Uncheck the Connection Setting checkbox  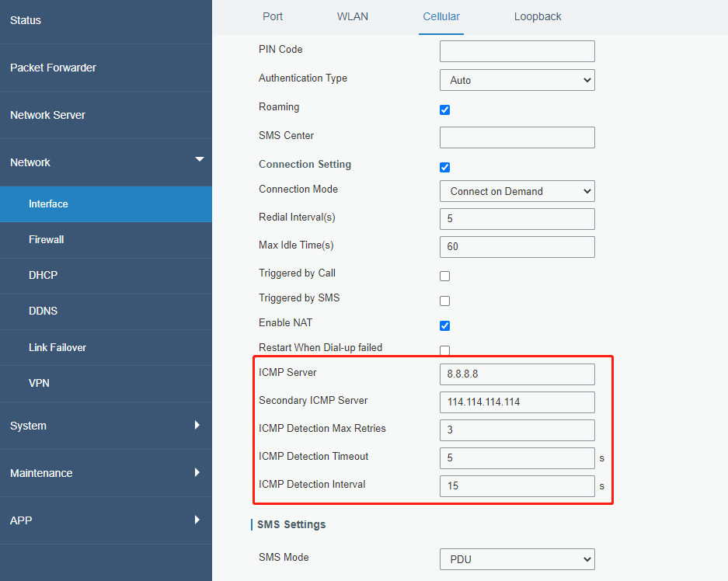(x=444, y=167)
